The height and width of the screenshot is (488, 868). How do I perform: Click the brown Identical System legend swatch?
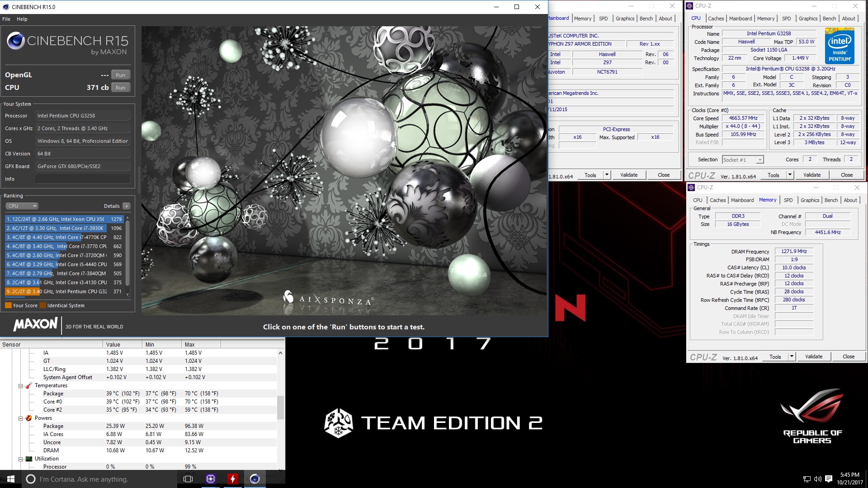[x=42, y=305]
